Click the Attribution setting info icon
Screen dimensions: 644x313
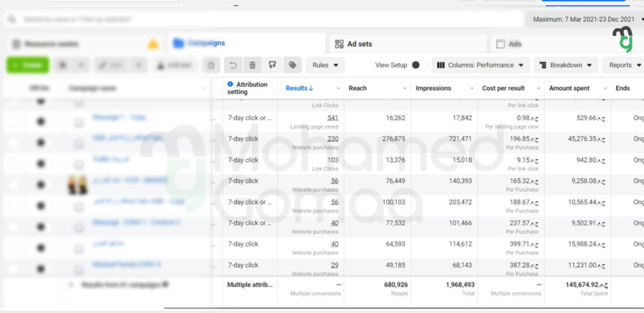230,84
